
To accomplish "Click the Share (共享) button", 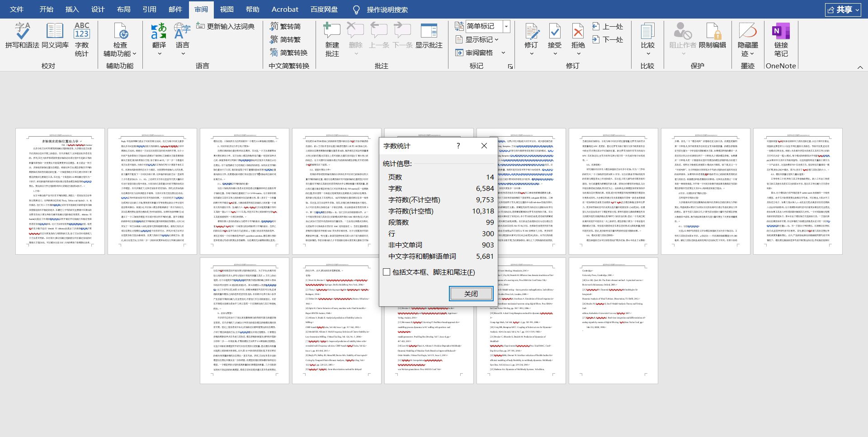I will tap(843, 9).
